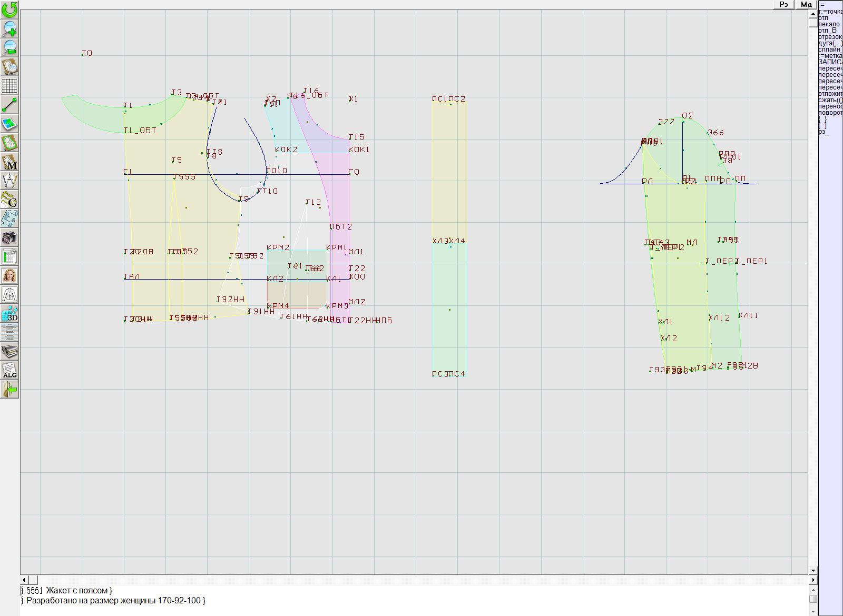Viewport: 843px width, 616px height.
Task: Open the camera snapshot icon
Action: click(9, 237)
